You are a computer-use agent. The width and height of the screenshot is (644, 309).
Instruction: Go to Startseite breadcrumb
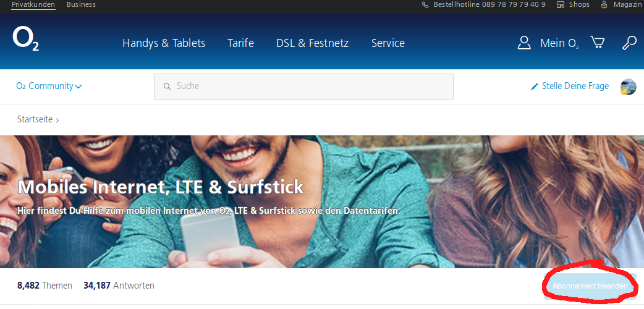click(x=35, y=119)
